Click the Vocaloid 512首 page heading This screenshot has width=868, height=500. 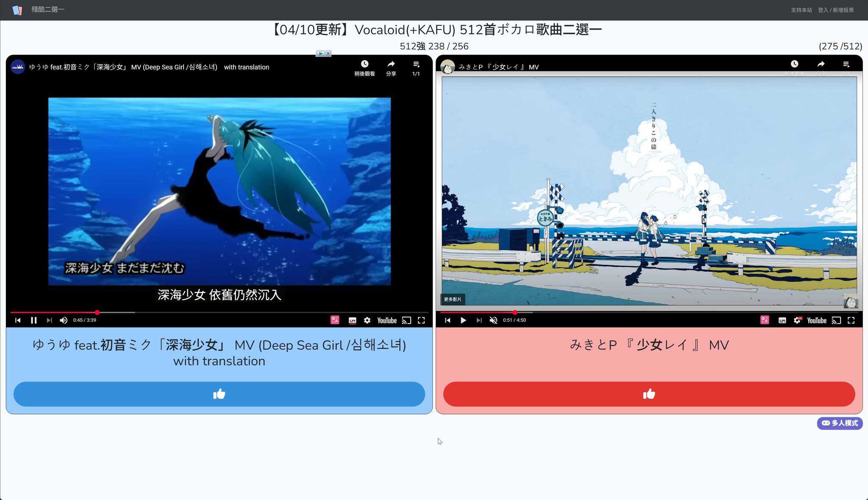(x=436, y=30)
